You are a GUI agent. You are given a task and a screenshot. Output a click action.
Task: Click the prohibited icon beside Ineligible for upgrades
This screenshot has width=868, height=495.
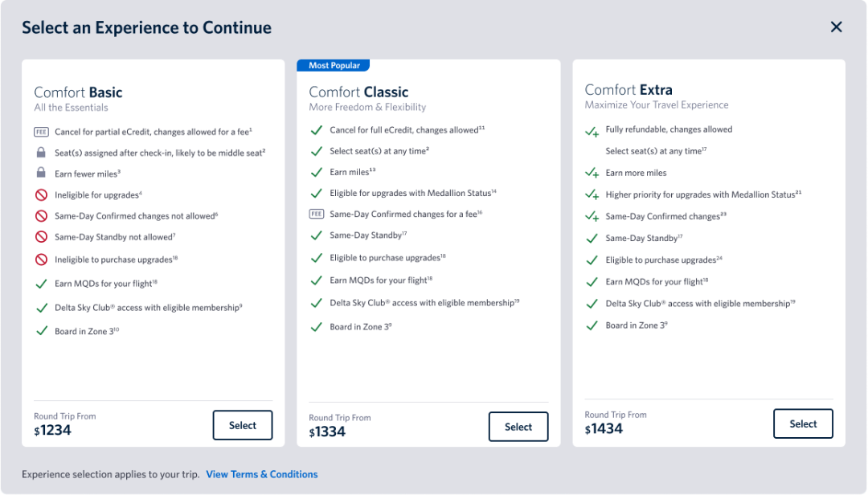pyautogui.click(x=42, y=194)
